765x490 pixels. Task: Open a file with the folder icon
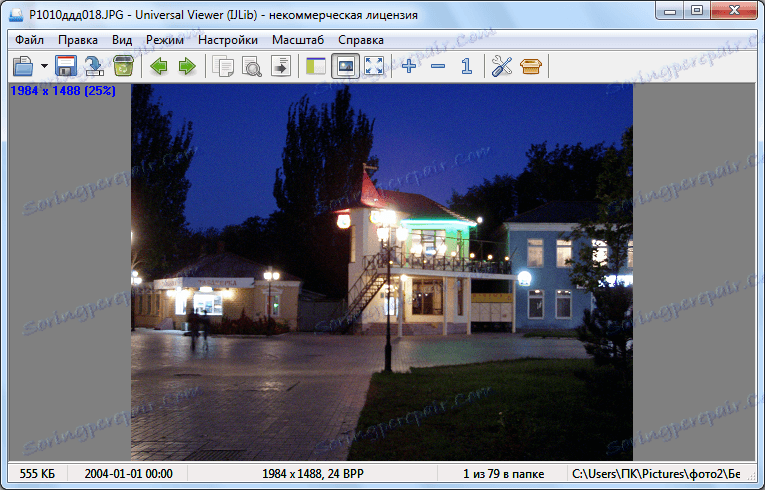pos(23,66)
